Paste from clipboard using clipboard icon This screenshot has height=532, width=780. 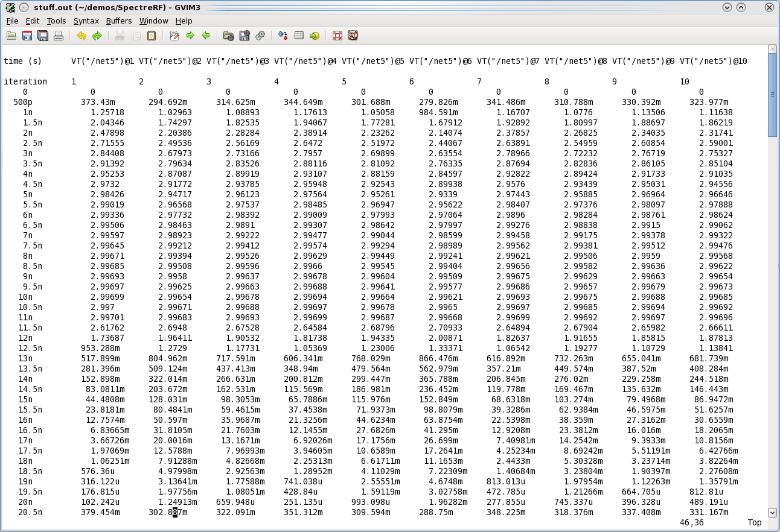(x=152, y=36)
